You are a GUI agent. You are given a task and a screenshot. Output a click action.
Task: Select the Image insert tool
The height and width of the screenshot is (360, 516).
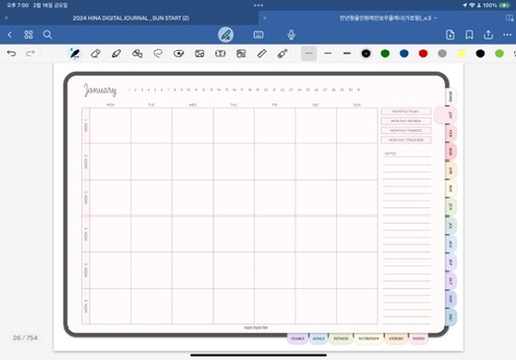(x=199, y=53)
